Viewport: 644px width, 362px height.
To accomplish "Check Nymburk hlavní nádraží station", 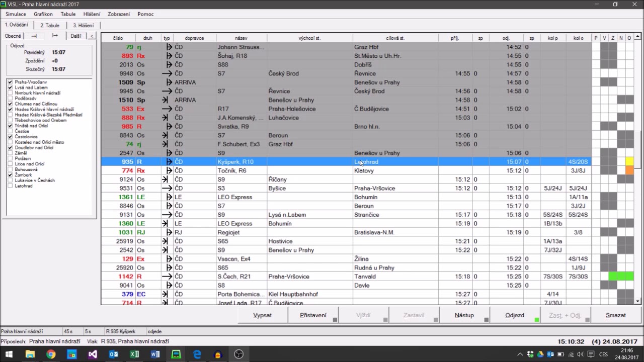I will tap(10, 93).
